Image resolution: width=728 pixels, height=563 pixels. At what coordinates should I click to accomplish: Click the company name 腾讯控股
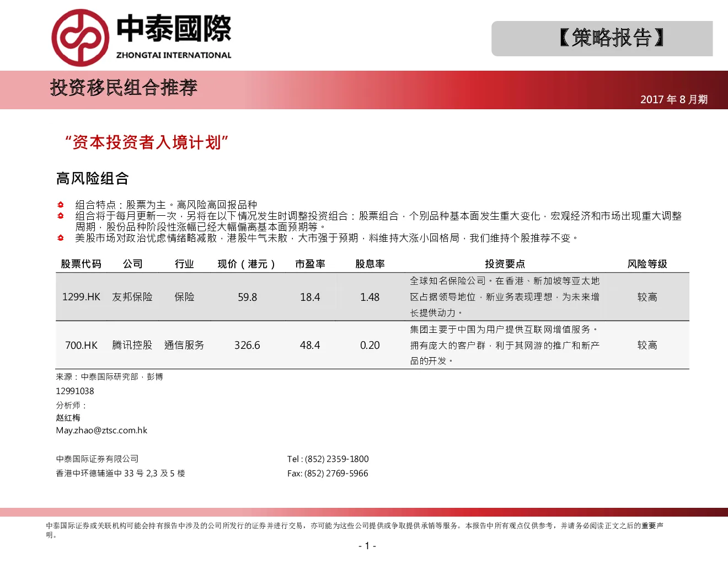pyautogui.click(x=132, y=345)
